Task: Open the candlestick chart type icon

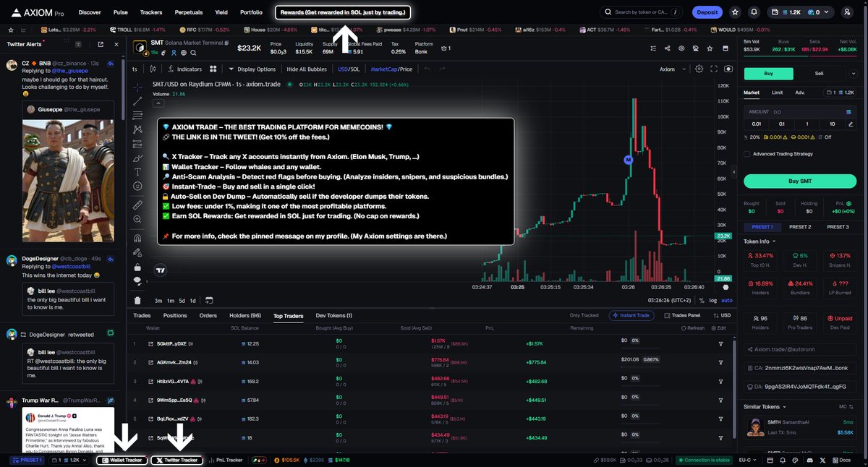Action: pyautogui.click(x=153, y=69)
